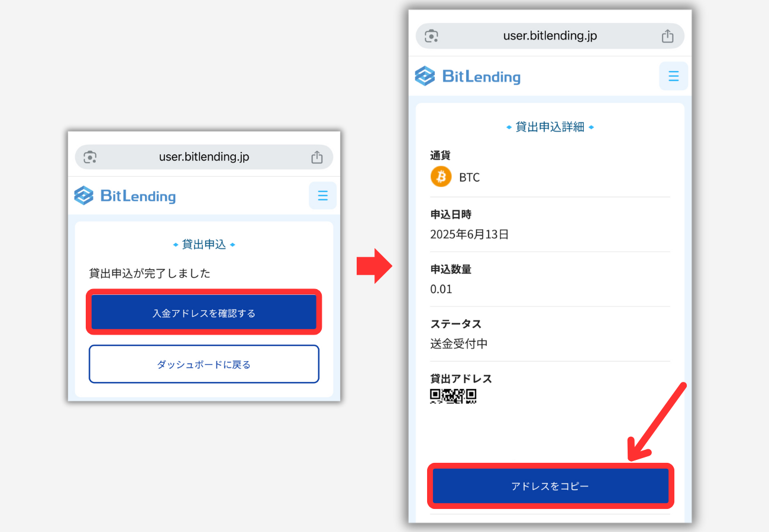The image size is (769, 532).
Task: Click the 貸出申込が完了しました message
Action: click(x=150, y=273)
